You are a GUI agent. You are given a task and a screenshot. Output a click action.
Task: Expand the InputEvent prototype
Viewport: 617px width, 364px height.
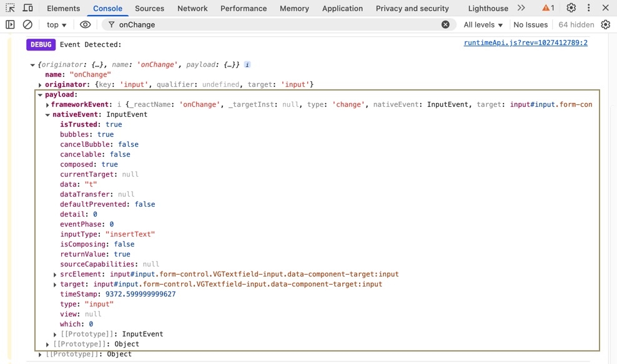click(x=55, y=335)
